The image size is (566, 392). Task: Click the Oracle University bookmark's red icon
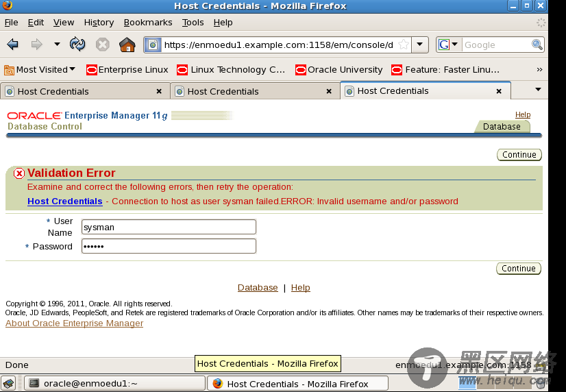coord(301,70)
